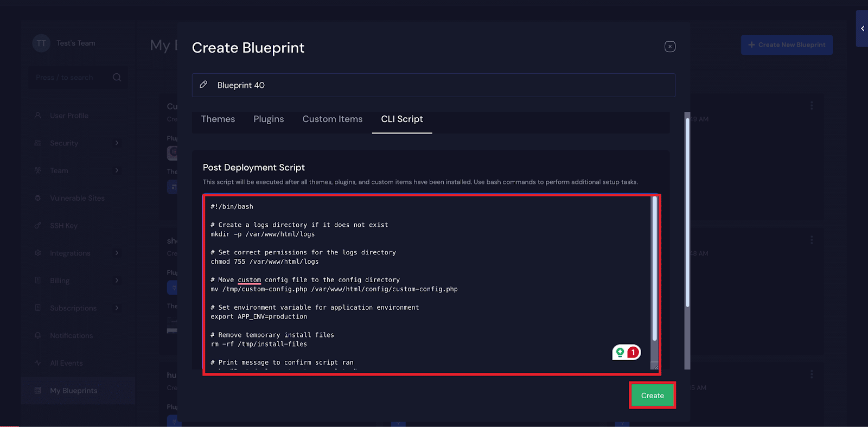Open All Events in sidebar
Image resolution: width=868 pixels, height=427 pixels.
pyautogui.click(x=66, y=363)
